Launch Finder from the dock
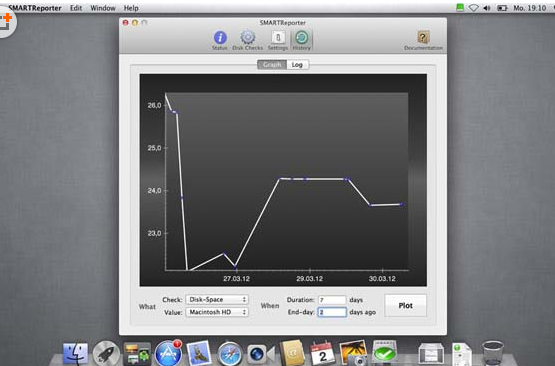 coord(75,353)
